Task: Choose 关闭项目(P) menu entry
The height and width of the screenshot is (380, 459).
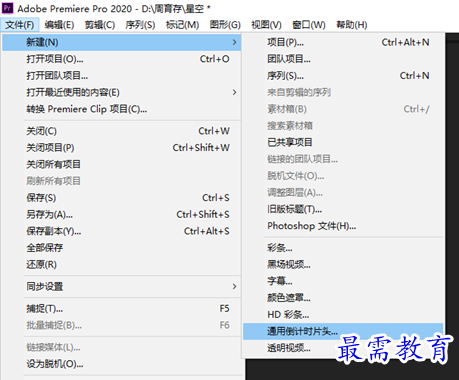Action: [121, 148]
